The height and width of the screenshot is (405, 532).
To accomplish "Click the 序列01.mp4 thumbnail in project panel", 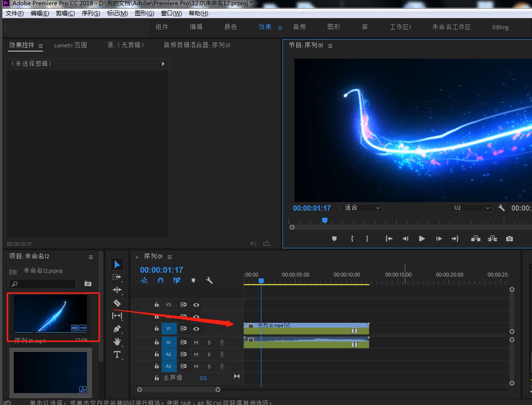I will pos(51,313).
